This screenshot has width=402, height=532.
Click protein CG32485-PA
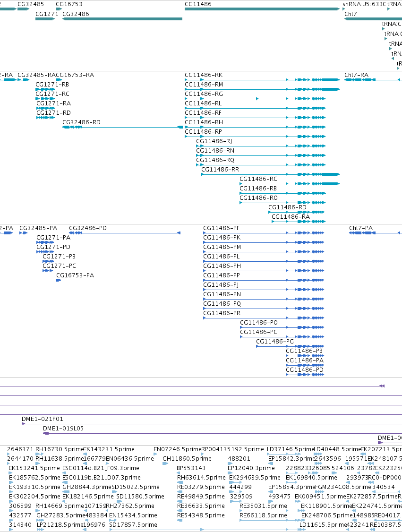38,228
